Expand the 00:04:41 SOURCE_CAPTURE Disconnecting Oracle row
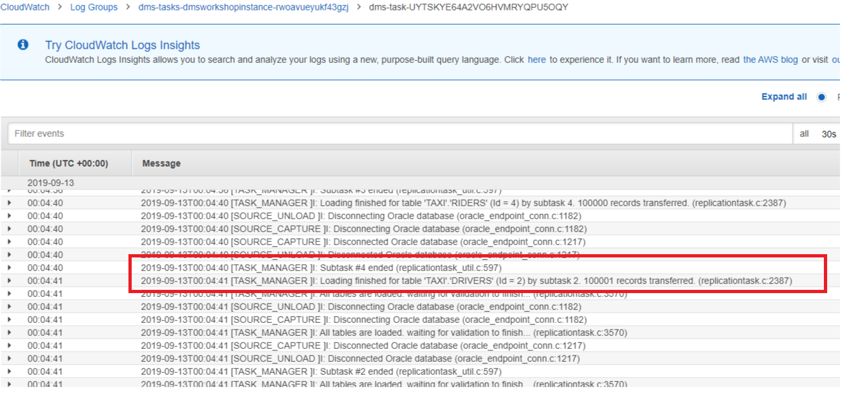The width and height of the screenshot is (868, 415). (9, 320)
